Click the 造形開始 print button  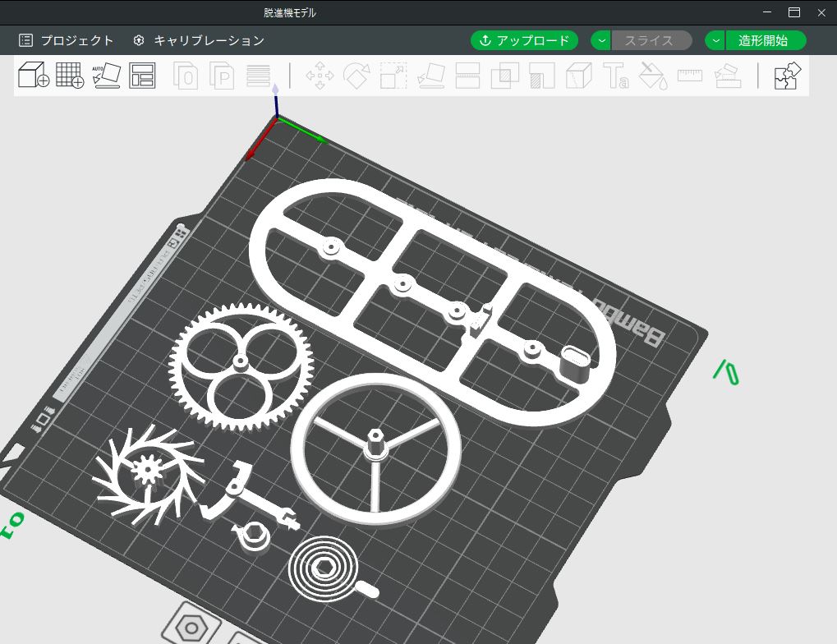pyautogui.click(x=764, y=40)
